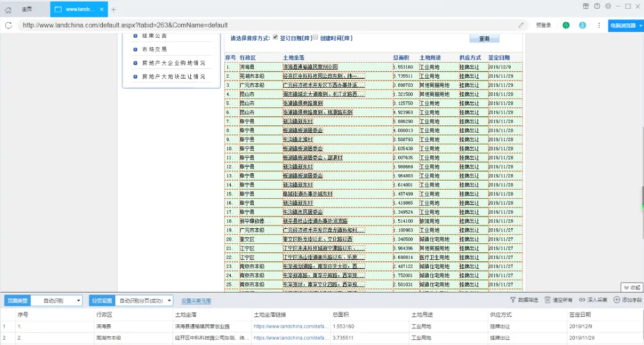Click the blue circular toolbar icon
Screen dimensions: 644x345
click(x=582, y=25)
